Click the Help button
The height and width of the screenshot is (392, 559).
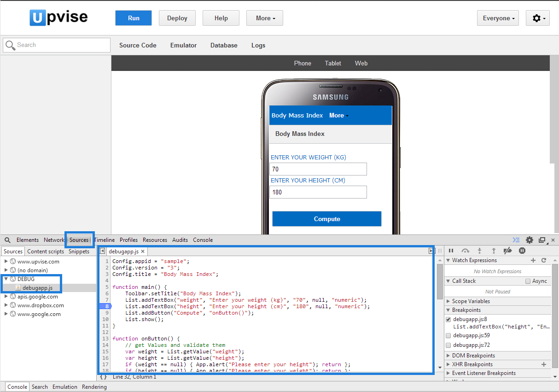tap(221, 18)
